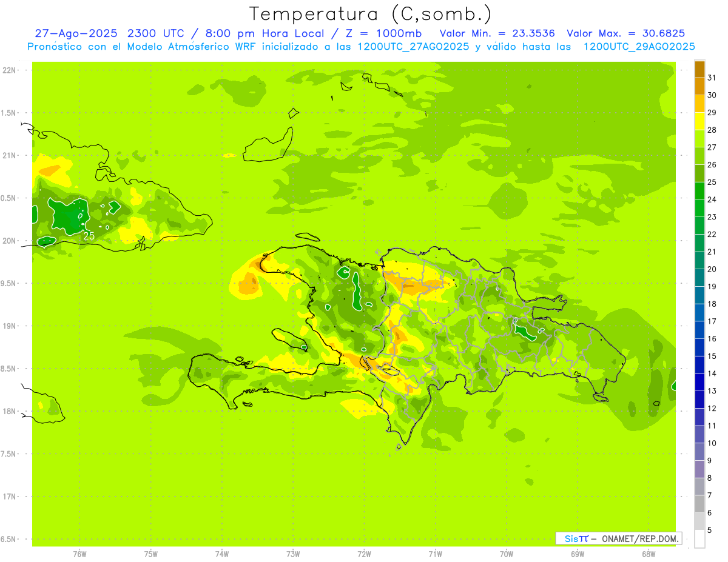Screen dimensions: 728x562
Task: Click the '29' value on the color scale
Action: [712, 112]
